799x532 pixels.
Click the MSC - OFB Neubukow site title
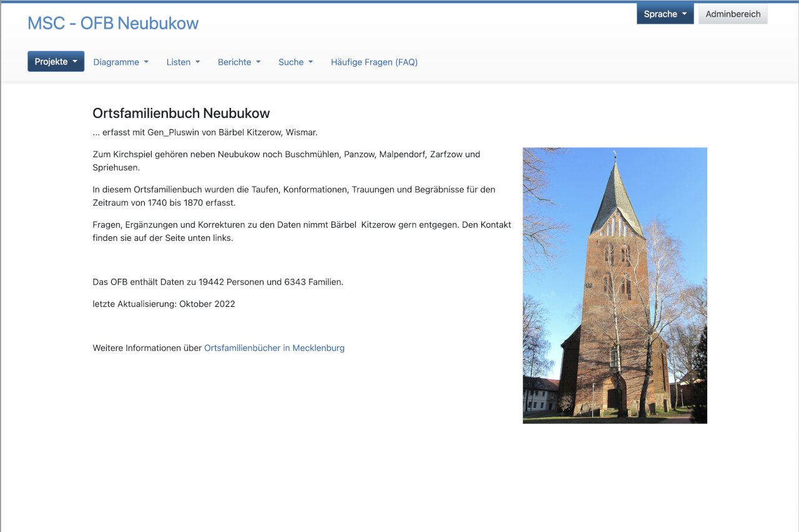[113, 23]
